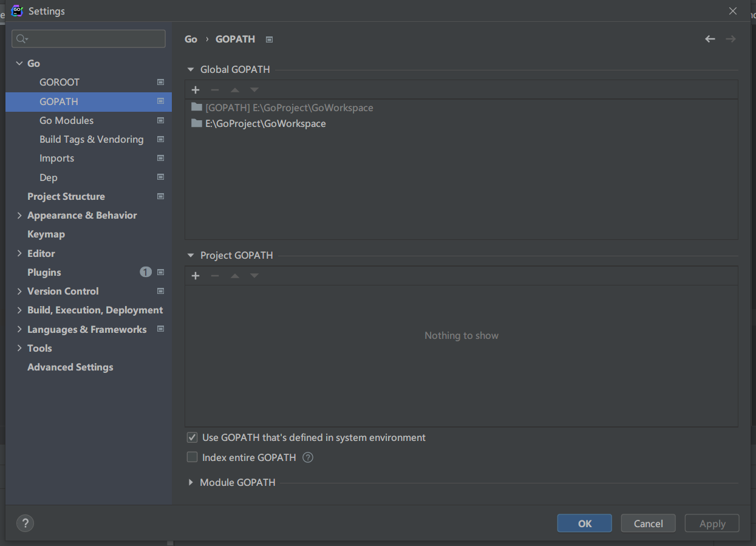Click project icon on Version Control row

point(161,291)
